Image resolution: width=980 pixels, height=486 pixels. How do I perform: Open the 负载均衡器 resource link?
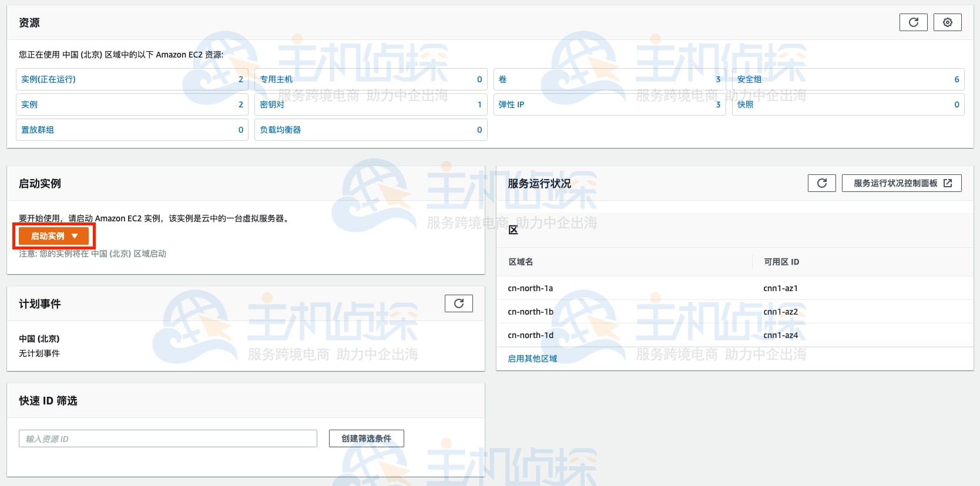click(x=280, y=130)
